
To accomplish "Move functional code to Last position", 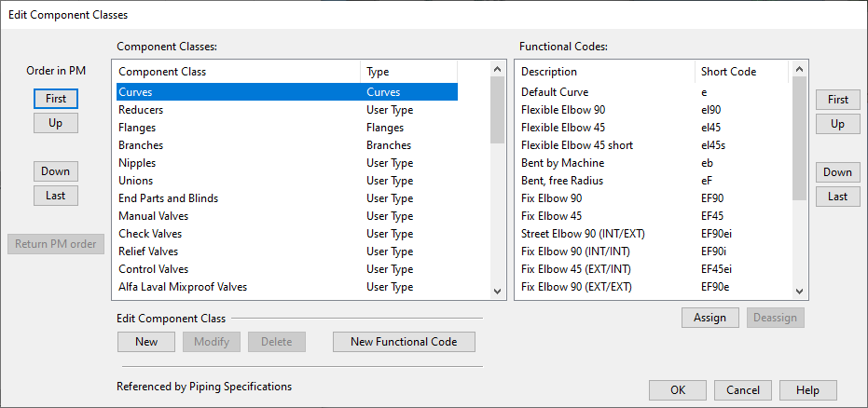I will coord(837,197).
